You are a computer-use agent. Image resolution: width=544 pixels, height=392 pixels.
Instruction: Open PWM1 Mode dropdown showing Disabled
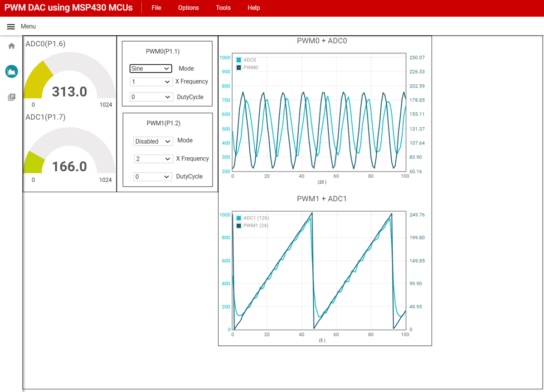[153, 141]
